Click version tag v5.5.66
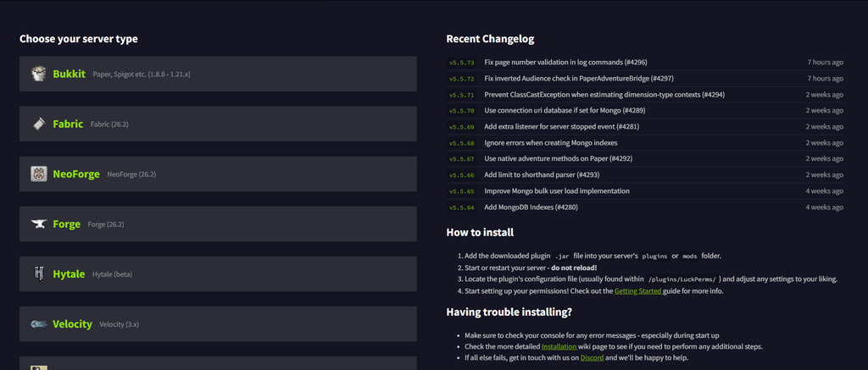868x370 pixels. (x=462, y=174)
